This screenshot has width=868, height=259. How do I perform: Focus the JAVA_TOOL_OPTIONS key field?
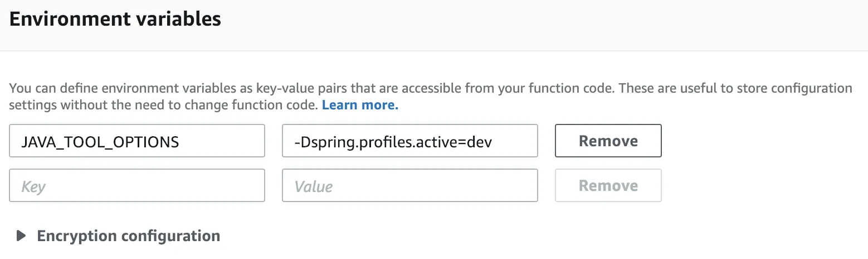[x=136, y=141]
